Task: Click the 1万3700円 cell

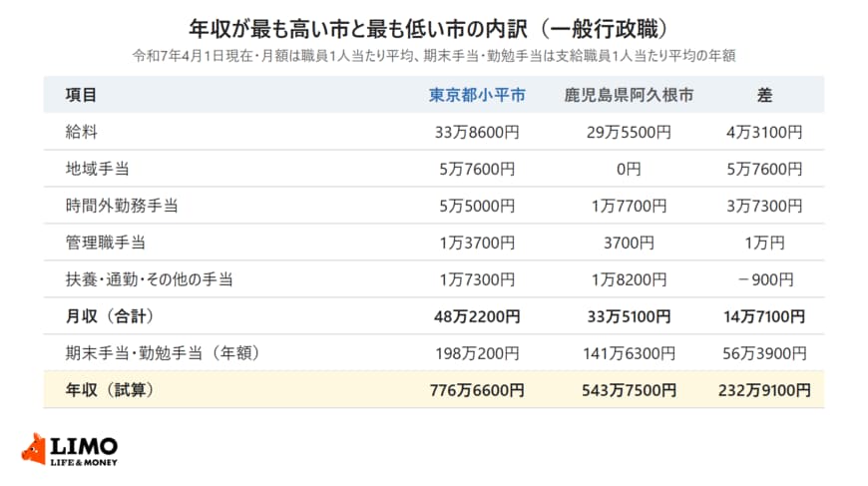Action: (477, 243)
